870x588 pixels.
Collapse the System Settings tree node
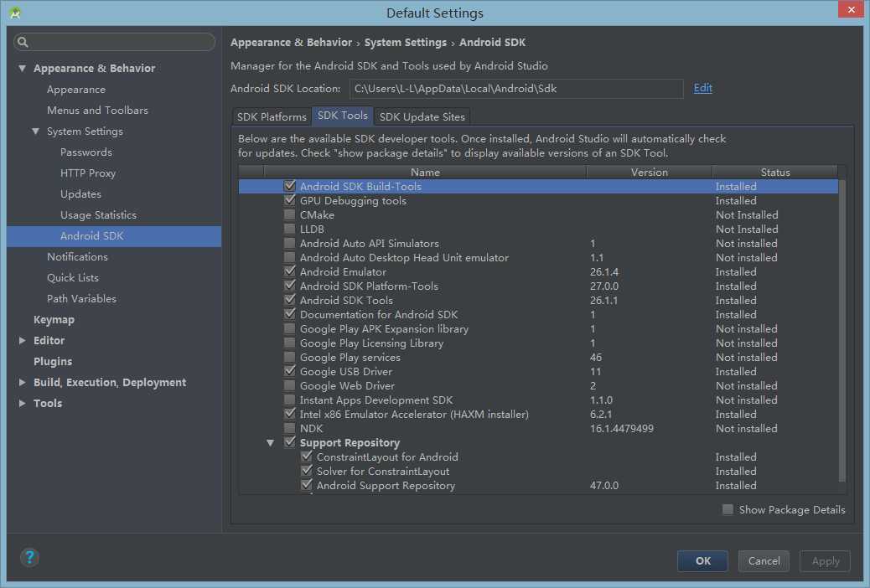[x=36, y=132]
